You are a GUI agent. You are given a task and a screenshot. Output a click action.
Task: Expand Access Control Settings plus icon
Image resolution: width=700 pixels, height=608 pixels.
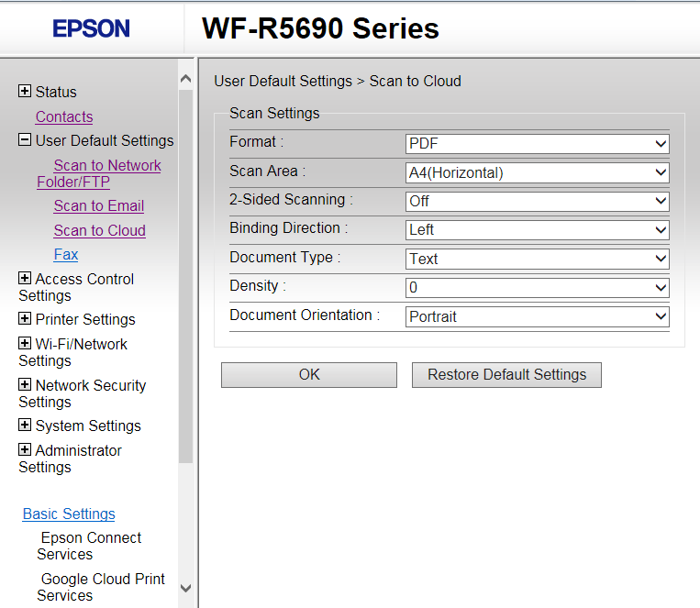coord(25,278)
